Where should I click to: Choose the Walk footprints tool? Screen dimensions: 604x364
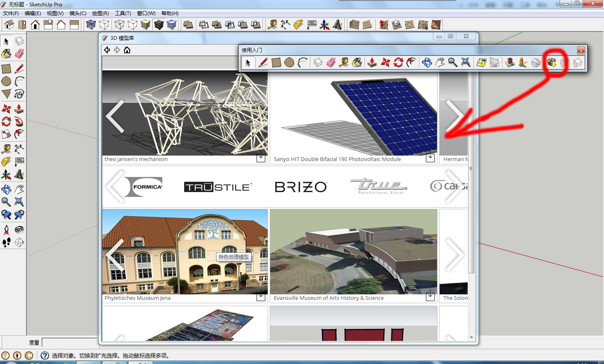(x=6, y=242)
